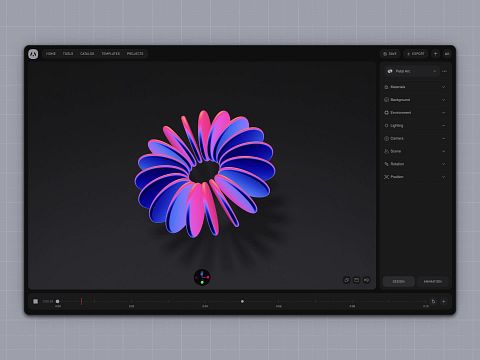Screen dimensions: 480x360
Task: Open the three-dot options menu in side panel
Action: (x=444, y=71)
